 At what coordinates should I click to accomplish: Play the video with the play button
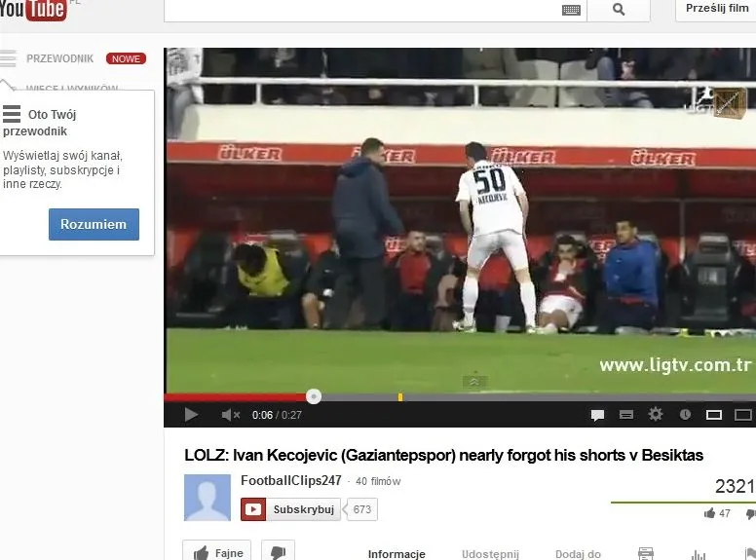coord(191,415)
